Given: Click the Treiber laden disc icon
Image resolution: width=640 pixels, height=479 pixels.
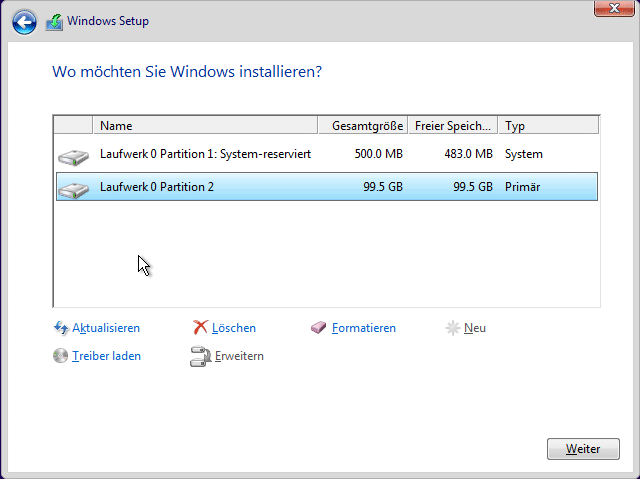Looking at the screenshot, I should click(60, 356).
